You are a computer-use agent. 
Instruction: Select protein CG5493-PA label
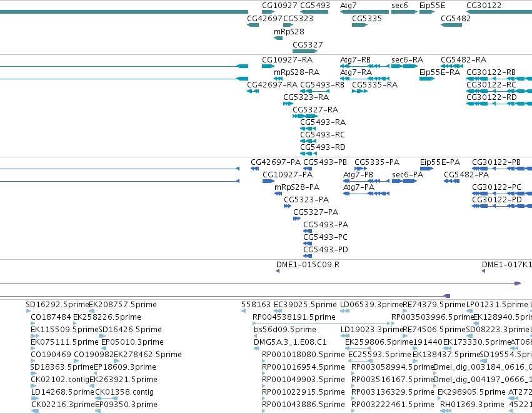[x=326, y=225]
